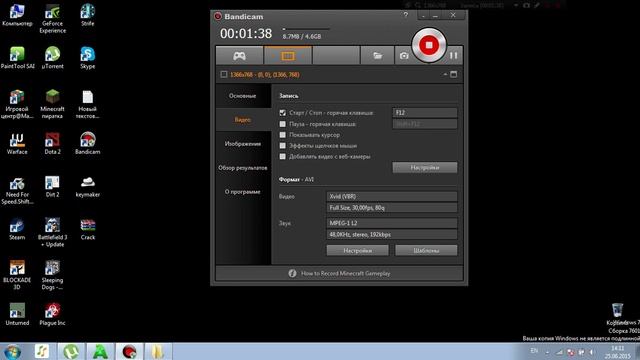Select the Bandicam desktop shortcut
This screenshot has height=360, width=640.
pos(87,144)
